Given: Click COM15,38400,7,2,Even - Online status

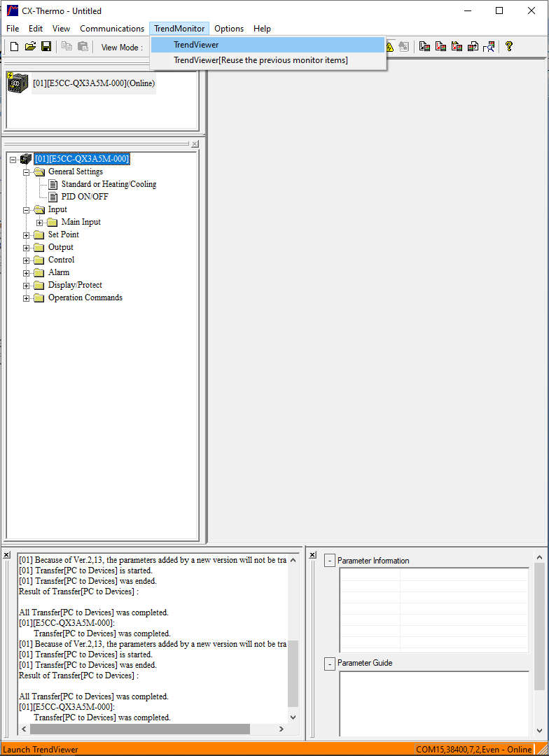Looking at the screenshot, I should tap(474, 750).
